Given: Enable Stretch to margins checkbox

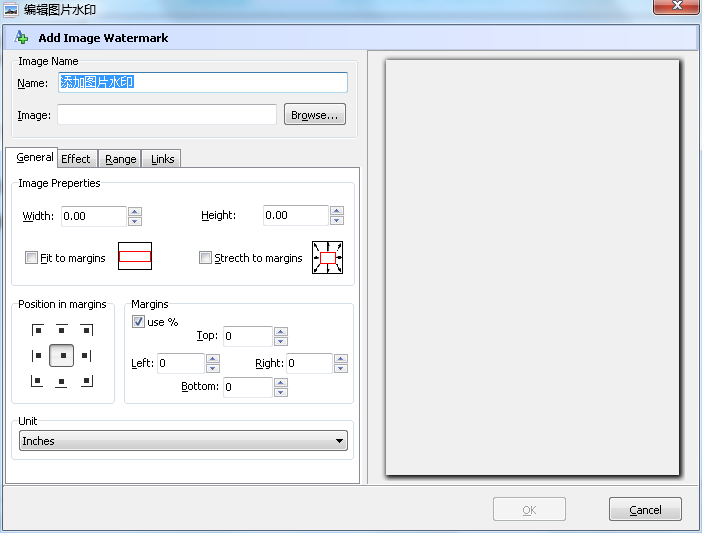Looking at the screenshot, I should [x=206, y=258].
